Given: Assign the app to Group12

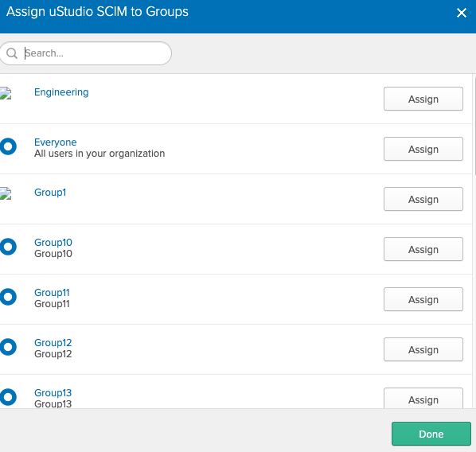Looking at the screenshot, I should 423,349.
